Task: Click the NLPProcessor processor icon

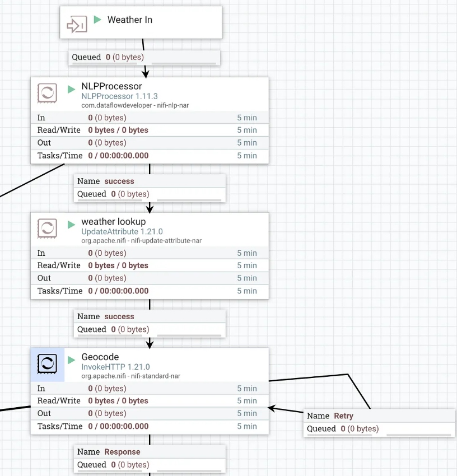Action: (x=47, y=93)
